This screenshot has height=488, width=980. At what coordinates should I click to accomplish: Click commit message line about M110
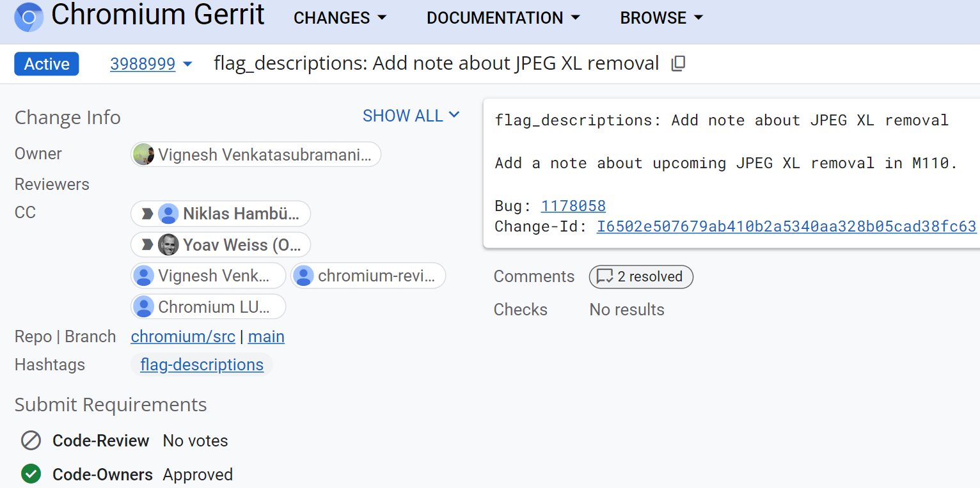(x=726, y=163)
